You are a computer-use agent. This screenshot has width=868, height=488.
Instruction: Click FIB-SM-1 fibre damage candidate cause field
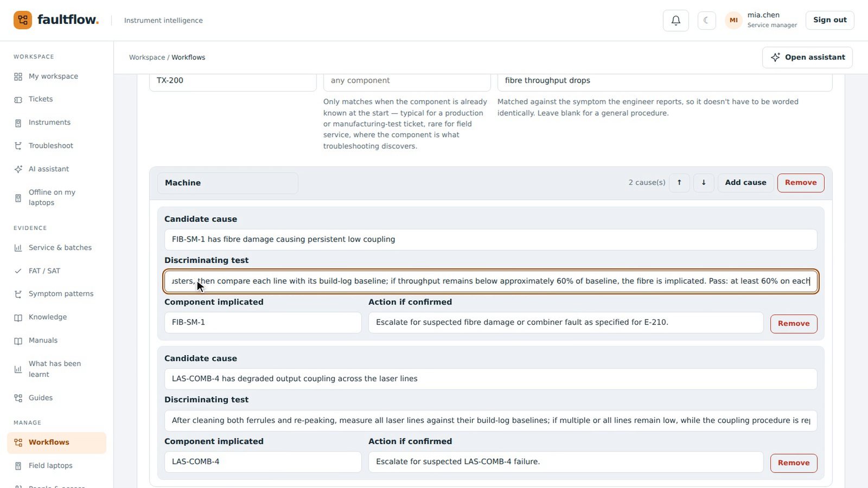click(x=490, y=240)
